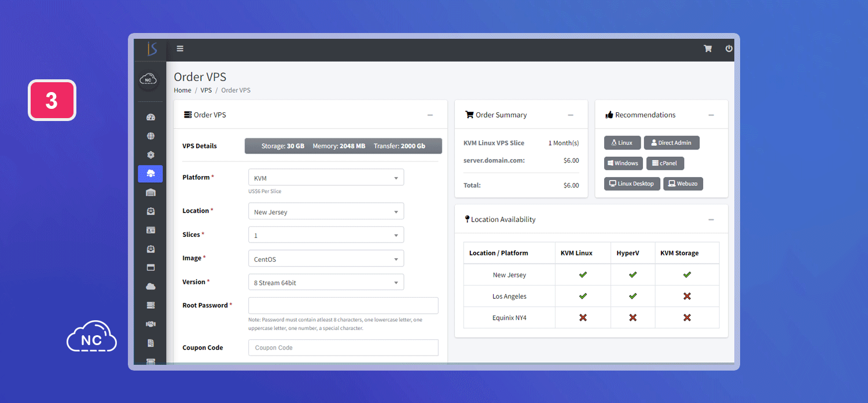
Task: Click 'server.domain.com:' in Order Summary
Action: point(494,160)
